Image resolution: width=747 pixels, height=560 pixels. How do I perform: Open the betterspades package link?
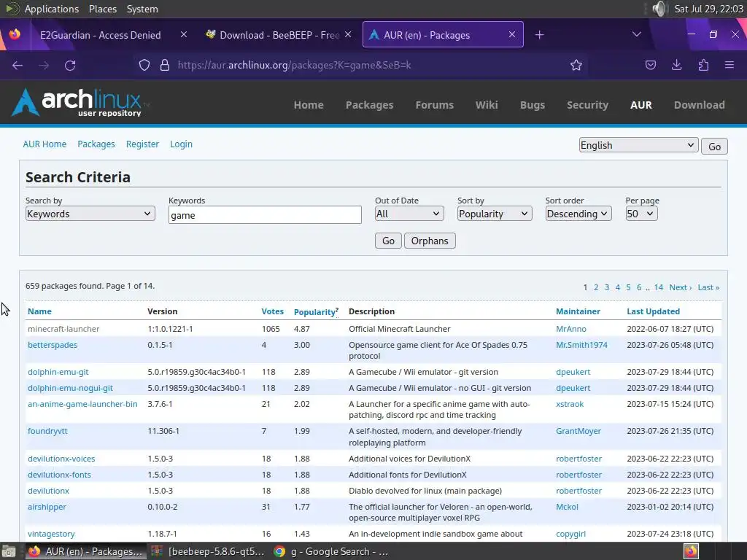click(53, 345)
